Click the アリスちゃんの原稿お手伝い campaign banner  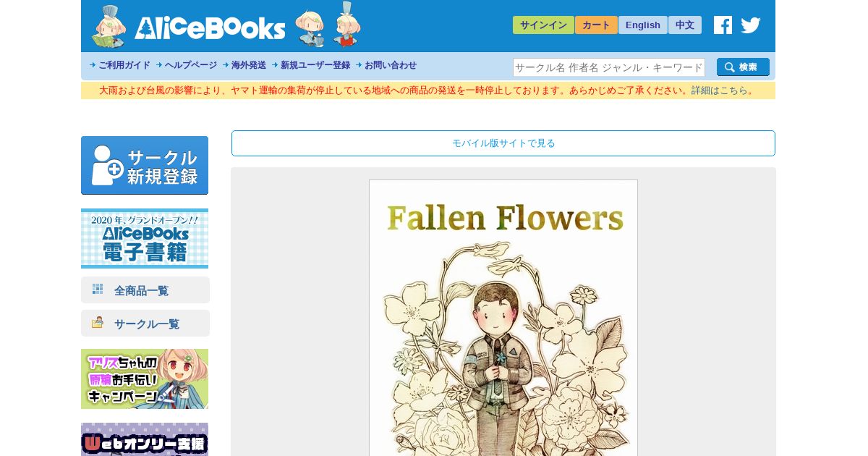click(145, 379)
